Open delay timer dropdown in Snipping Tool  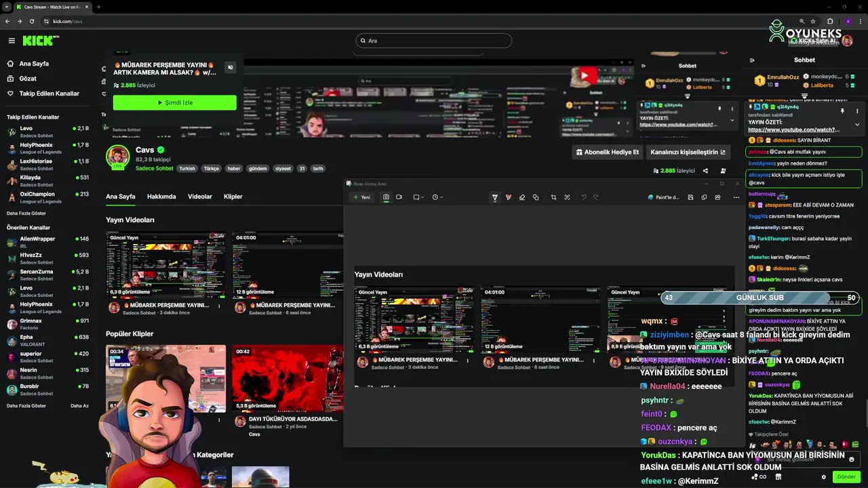point(437,197)
